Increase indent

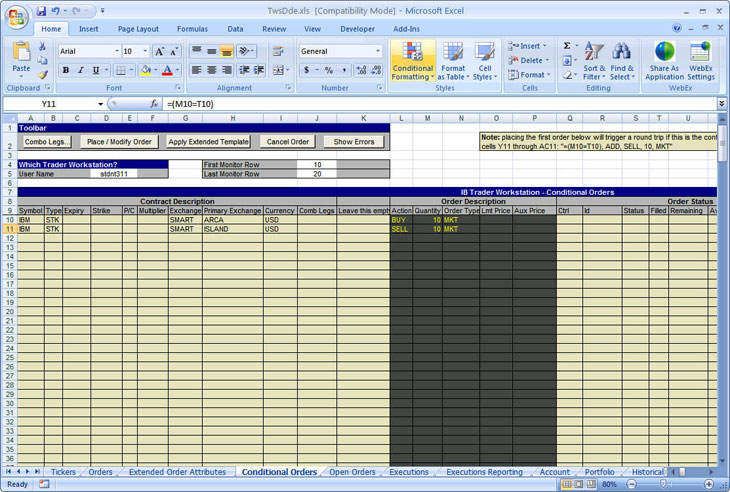coord(259,70)
